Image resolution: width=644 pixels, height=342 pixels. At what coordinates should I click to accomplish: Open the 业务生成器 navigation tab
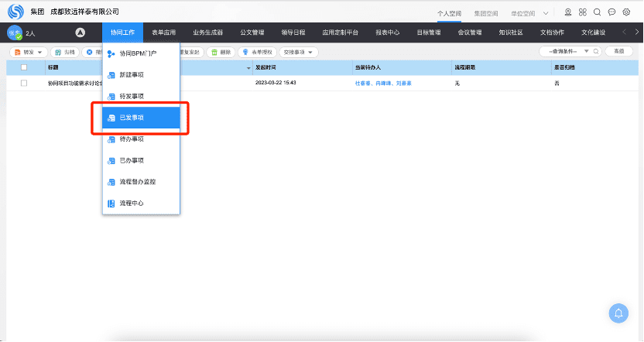(207, 32)
